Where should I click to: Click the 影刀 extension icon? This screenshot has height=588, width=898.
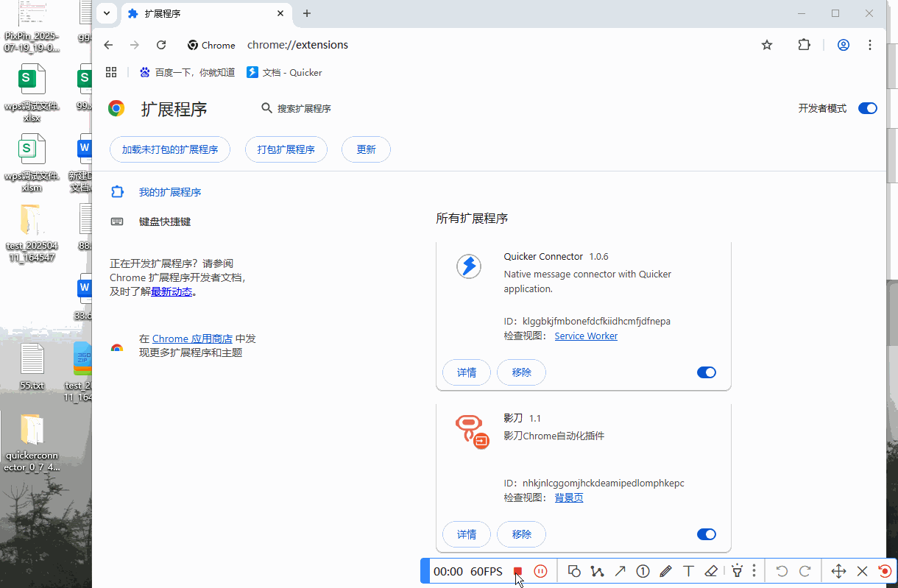point(472,431)
